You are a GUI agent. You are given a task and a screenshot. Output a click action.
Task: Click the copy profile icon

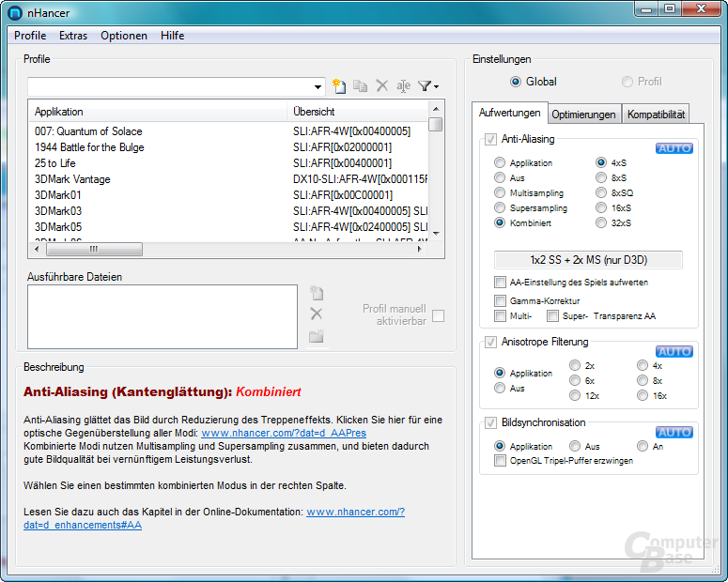click(361, 85)
